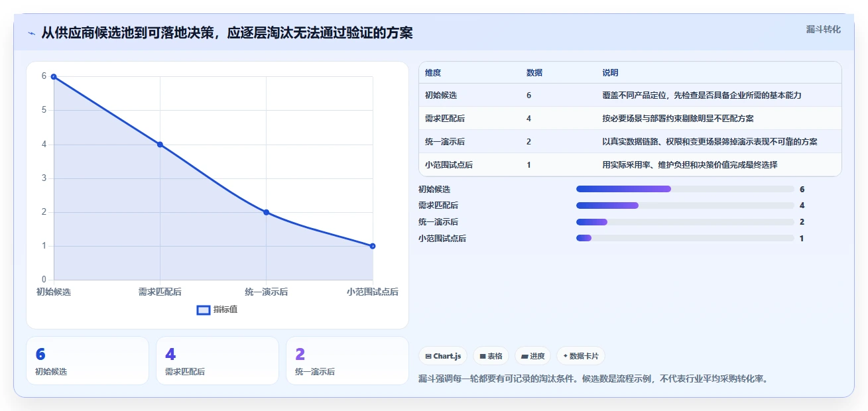The image size is (868, 411).
Task: Click the sparkle icon inside 数据卡片 tag
Action: [565, 356]
